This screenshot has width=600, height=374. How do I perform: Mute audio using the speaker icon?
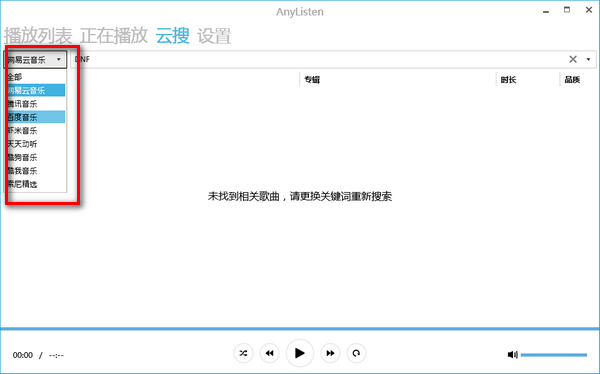512,355
